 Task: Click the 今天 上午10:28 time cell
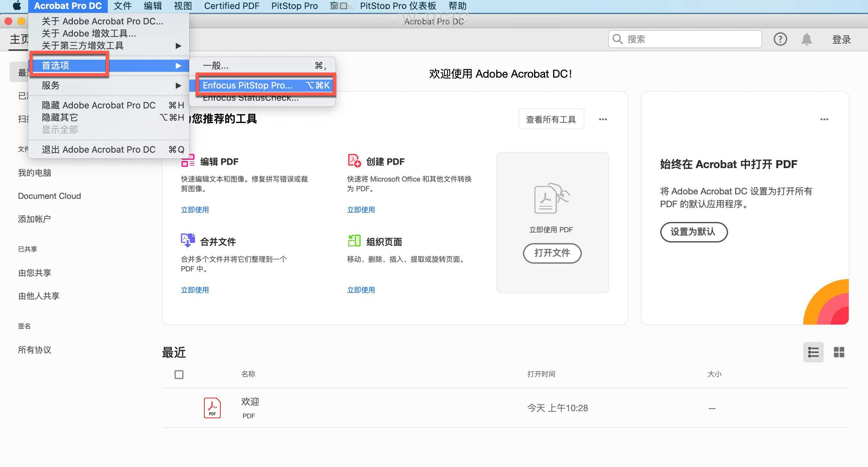(557, 408)
